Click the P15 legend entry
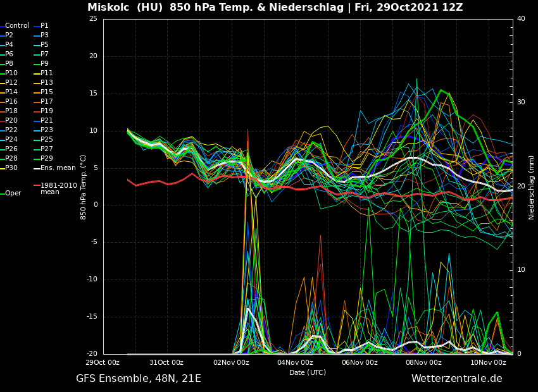The image size is (538, 392). tap(47, 92)
